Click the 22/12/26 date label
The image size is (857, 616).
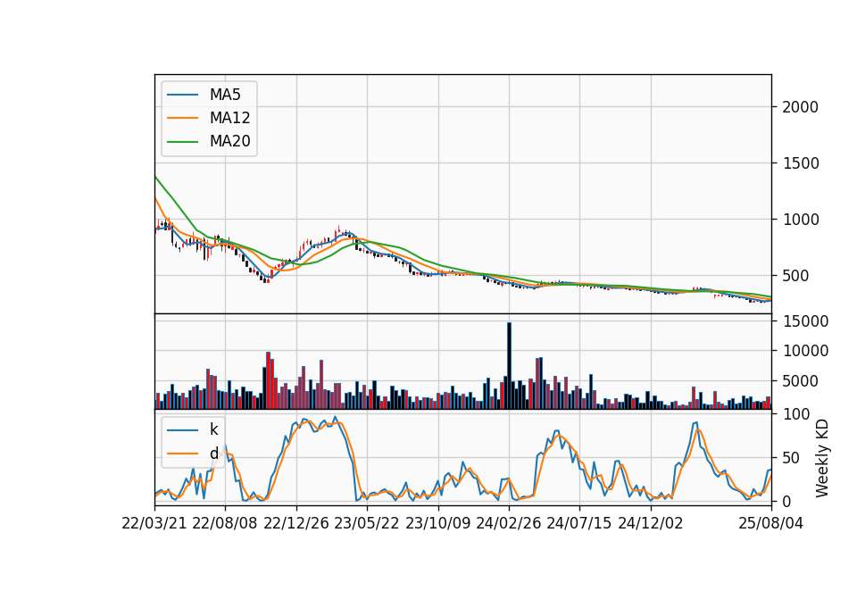coord(296,524)
